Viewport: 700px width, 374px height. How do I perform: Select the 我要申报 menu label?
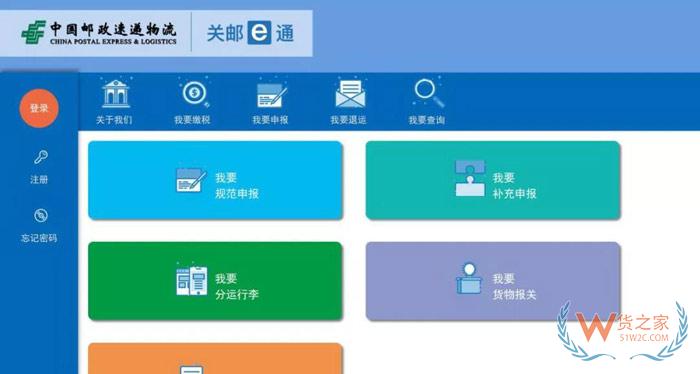[x=271, y=120]
